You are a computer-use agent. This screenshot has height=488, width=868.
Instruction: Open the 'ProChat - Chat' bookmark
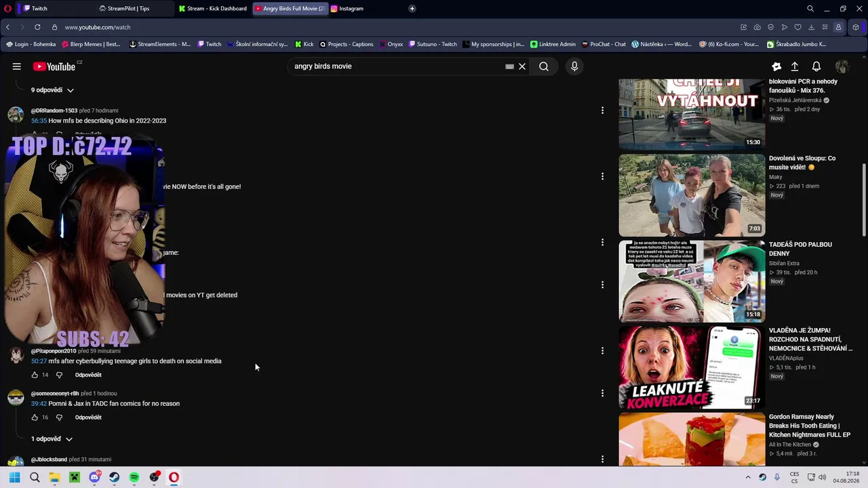[x=604, y=44]
